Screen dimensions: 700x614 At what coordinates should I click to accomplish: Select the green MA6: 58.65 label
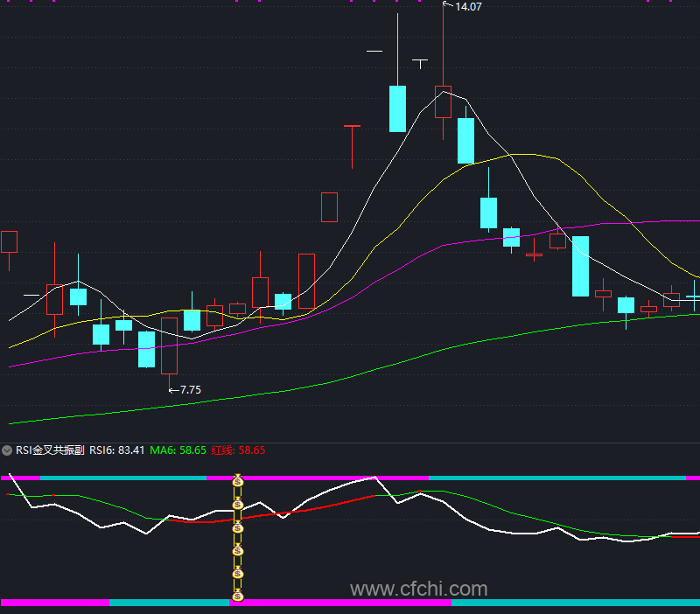(178, 450)
